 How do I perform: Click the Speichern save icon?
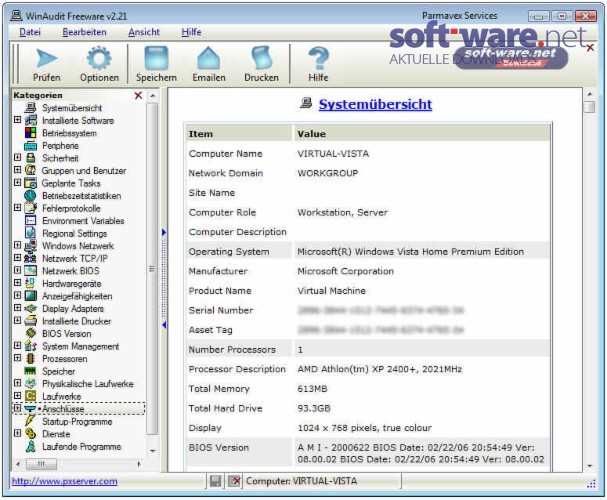156,58
